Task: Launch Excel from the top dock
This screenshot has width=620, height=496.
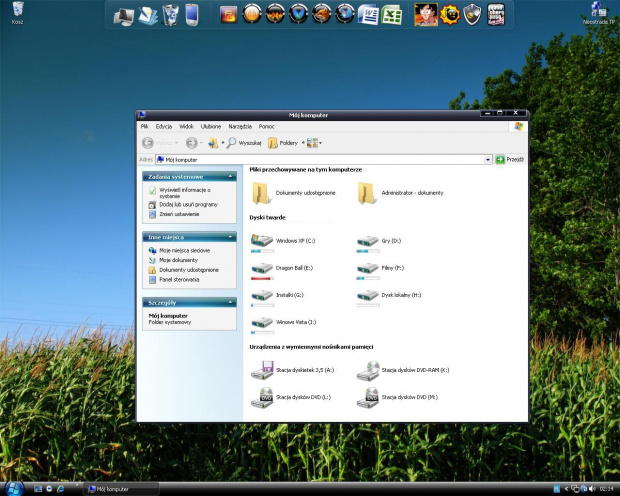Action: click(x=392, y=15)
